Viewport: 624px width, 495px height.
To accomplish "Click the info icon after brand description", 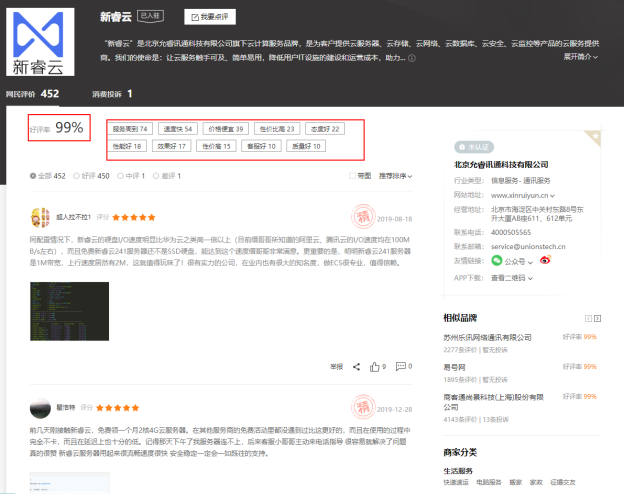I will coord(412,58).
